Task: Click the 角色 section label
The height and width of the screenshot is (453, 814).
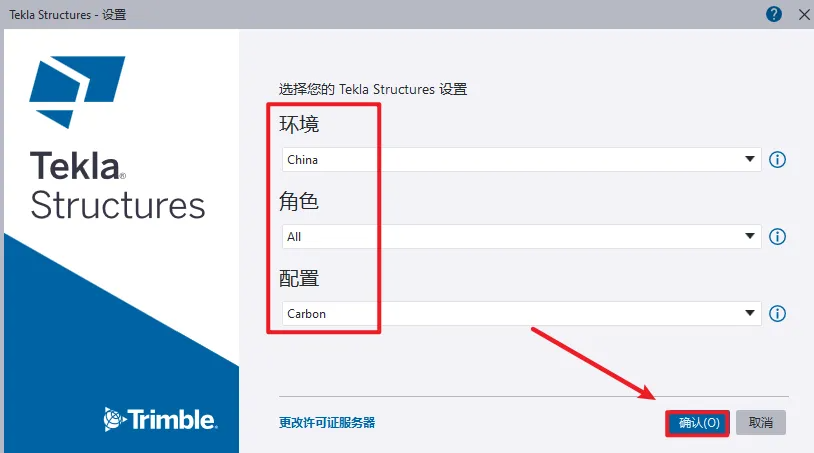Action: point(299,201)
